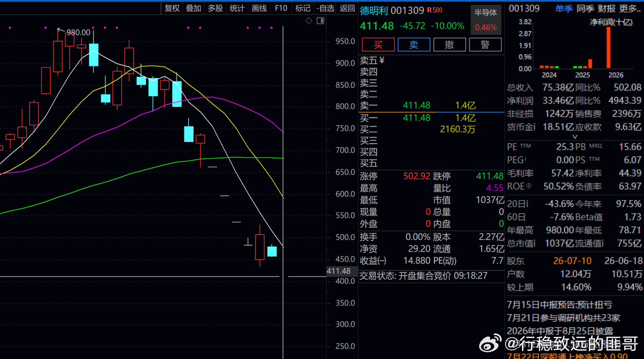
Task: Click the circled icon next to ROE
Action: 529,186
